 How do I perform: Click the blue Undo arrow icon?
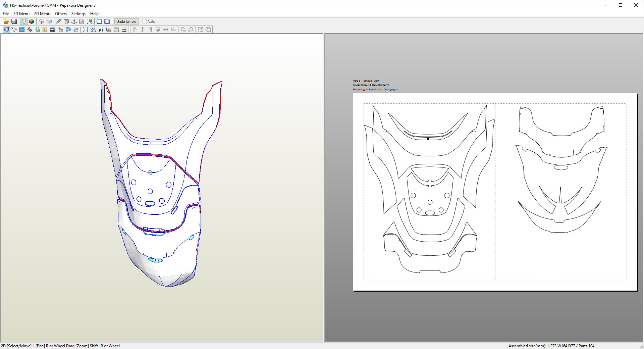(x=68, y=30)
